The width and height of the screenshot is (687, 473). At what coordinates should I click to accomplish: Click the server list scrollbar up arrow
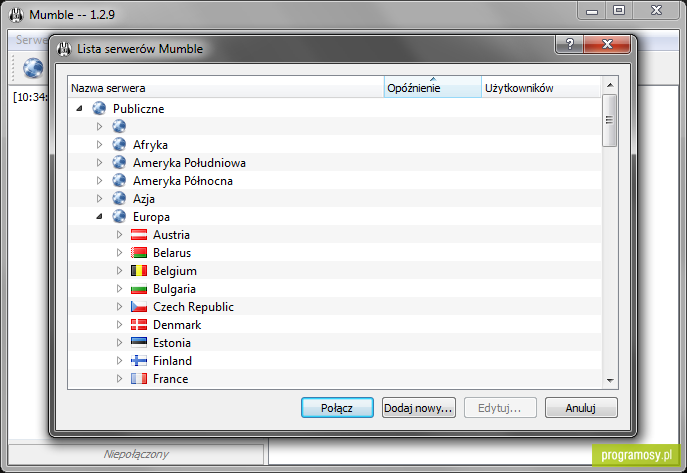[x=610, y=85]
